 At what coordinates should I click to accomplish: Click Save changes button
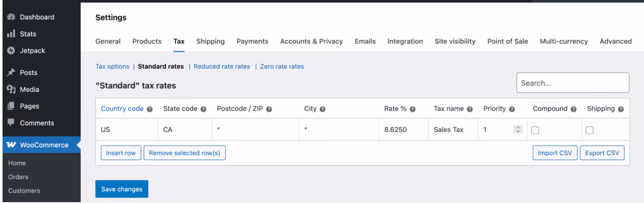click(x=122, y=189)
